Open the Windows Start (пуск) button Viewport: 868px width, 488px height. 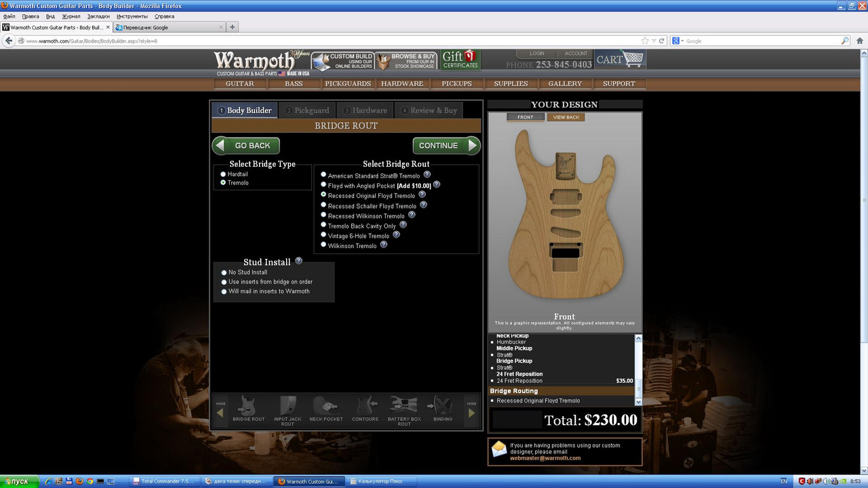(x=18, y=481)
